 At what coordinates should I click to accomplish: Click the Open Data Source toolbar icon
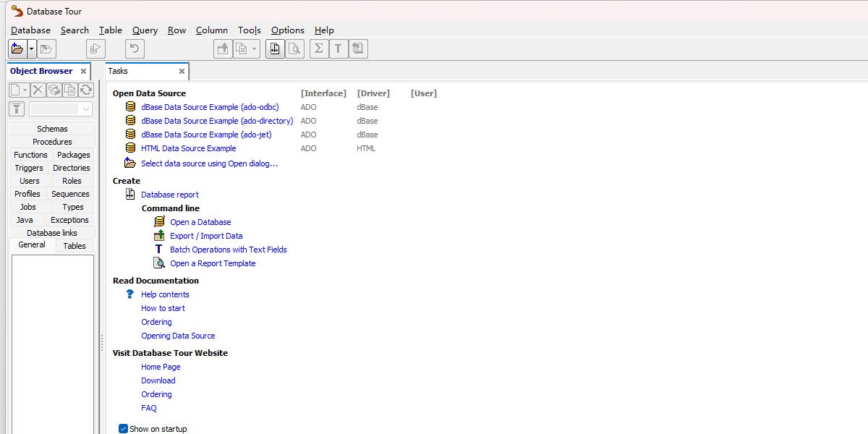(x=17, y=48)
